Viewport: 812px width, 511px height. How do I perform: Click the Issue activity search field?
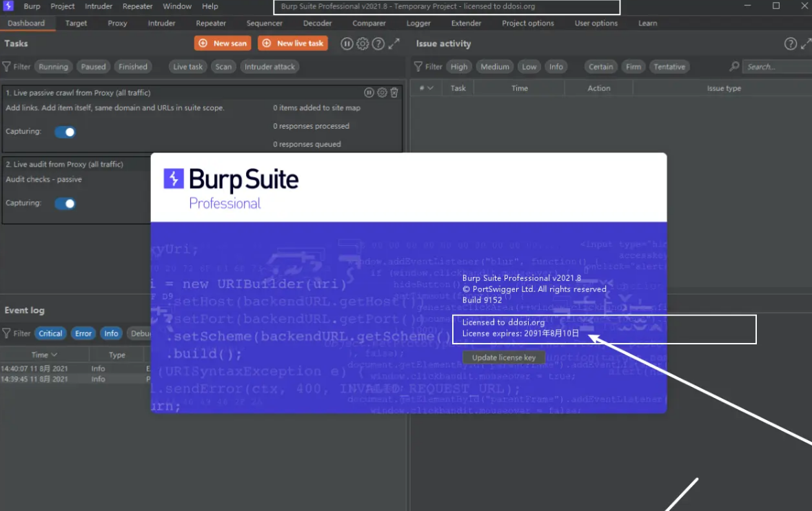(x=777, y=67)
